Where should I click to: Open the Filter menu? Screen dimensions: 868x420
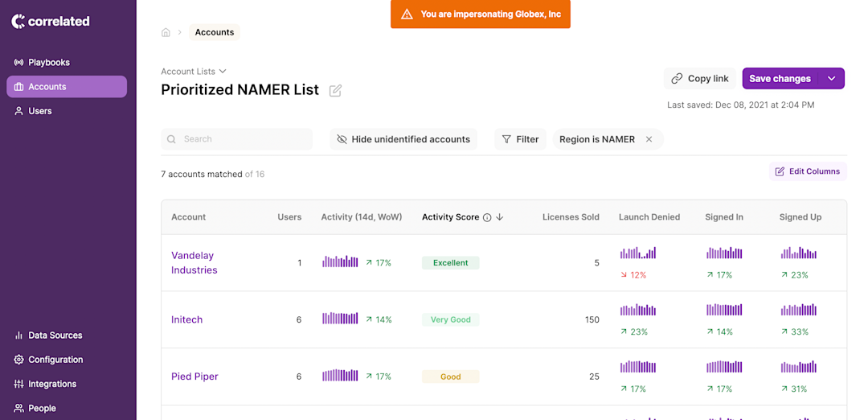pyautogui.click(x=520, y=139)
